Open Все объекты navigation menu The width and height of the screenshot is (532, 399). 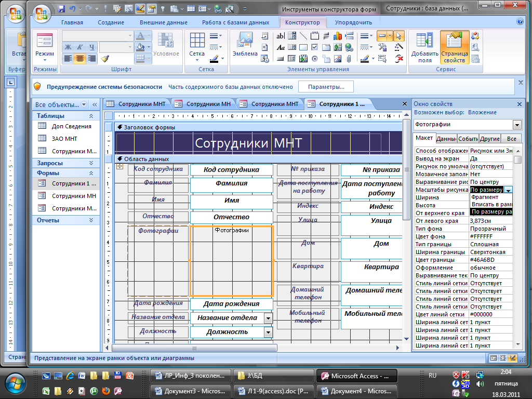tap(84, 104)
